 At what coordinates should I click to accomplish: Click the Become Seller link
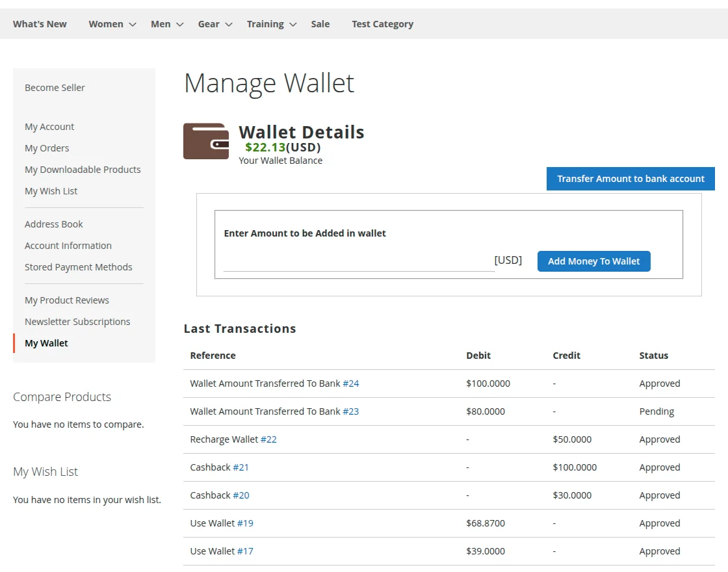click(x=55, y=87)
